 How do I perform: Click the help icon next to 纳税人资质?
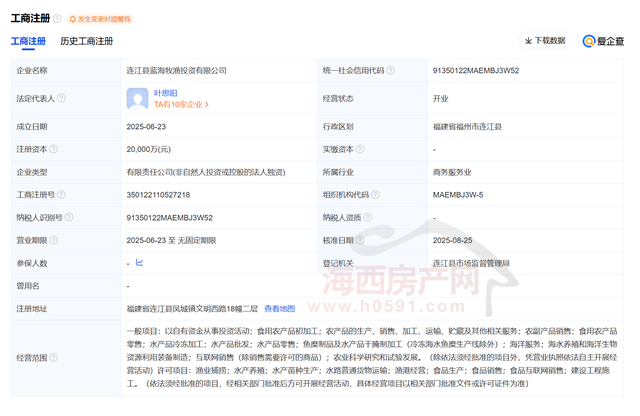(369, 217)
